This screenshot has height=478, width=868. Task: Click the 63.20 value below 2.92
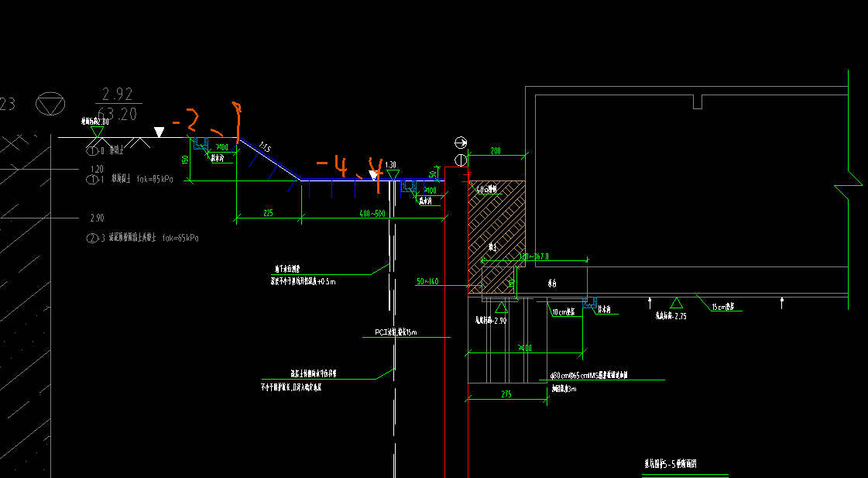(118, 114)
